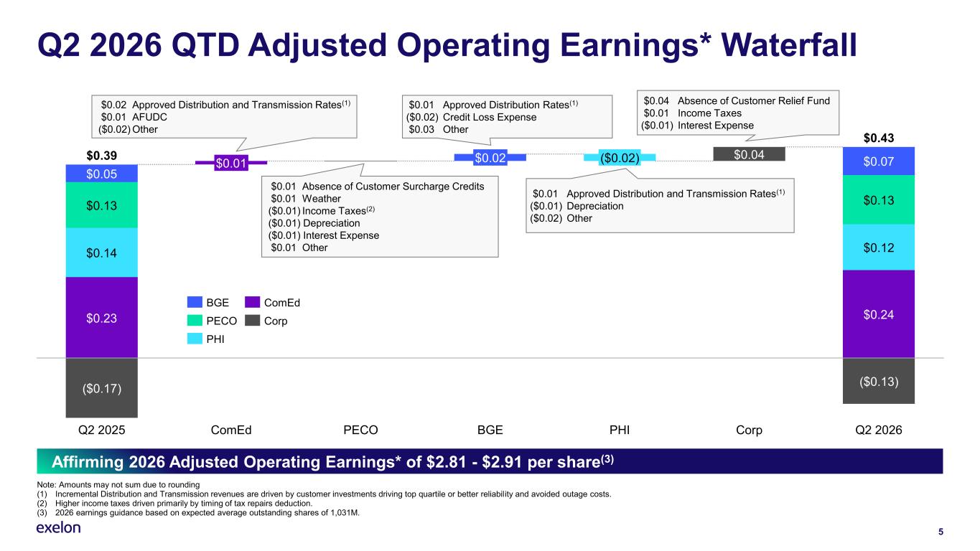
Task: Click the slide title about the Earnings Waterfall
Action: coord(447,44)
